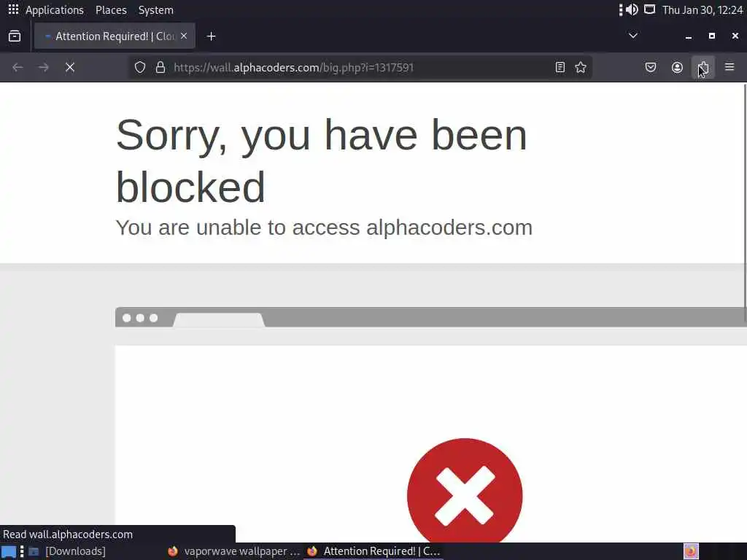Open the Firefox hamburger application menu
The height and width of the screenshot is (560, 747).
pos(729,68)
